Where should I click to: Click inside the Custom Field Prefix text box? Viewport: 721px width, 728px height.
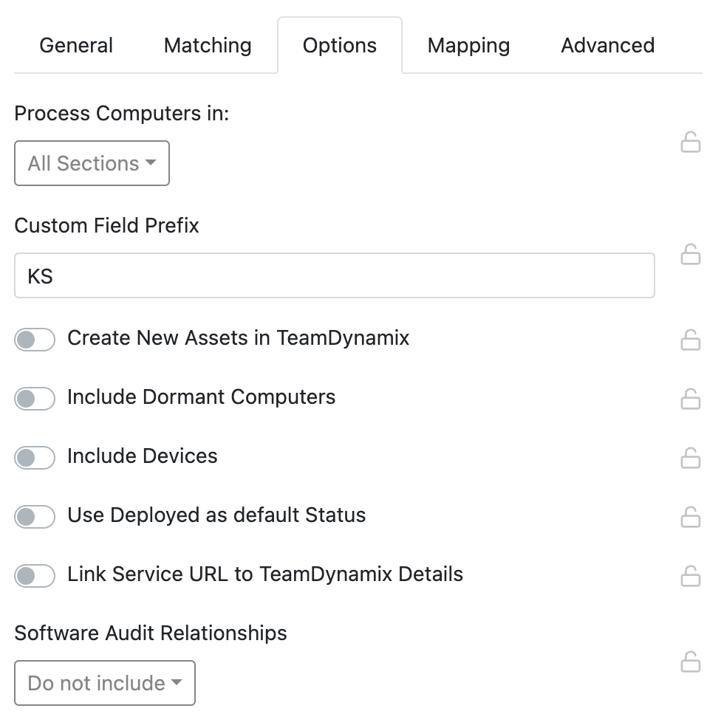334,275
